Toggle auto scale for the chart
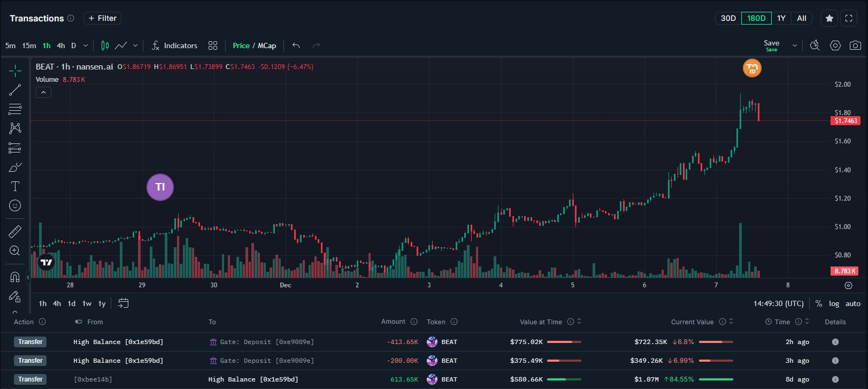The width and height of the screenshot is (868, 389). (852, 303)
